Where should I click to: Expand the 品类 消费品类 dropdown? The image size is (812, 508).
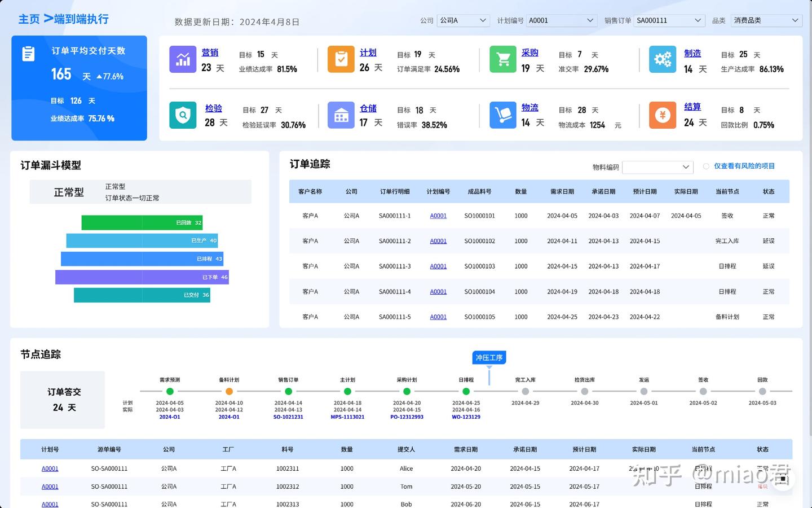tap(766, 20)
